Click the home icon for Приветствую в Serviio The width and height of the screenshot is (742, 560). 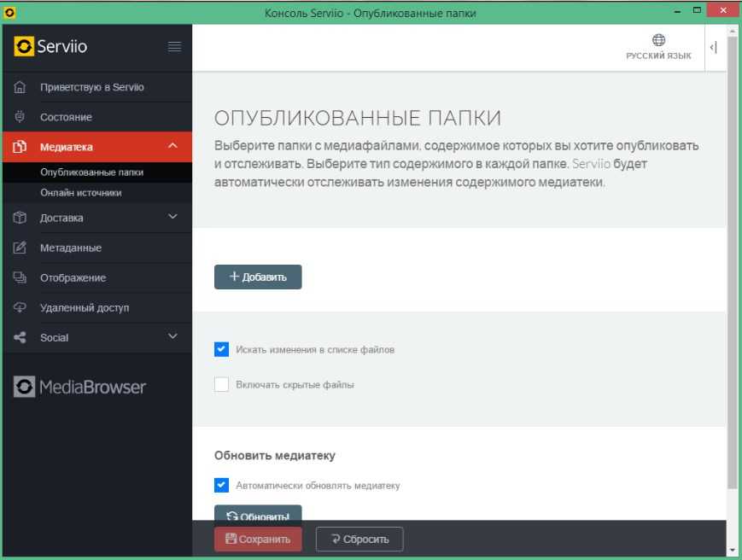20,87
